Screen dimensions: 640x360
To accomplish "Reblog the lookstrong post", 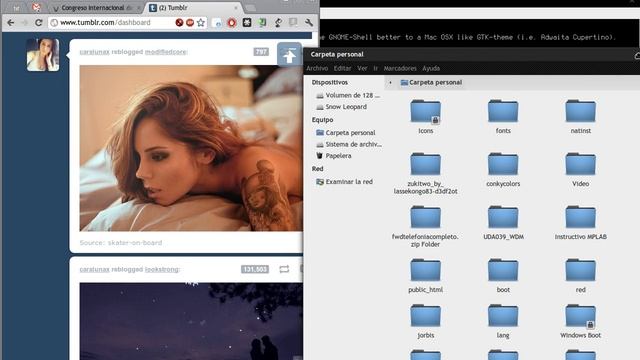I will 284,269.
